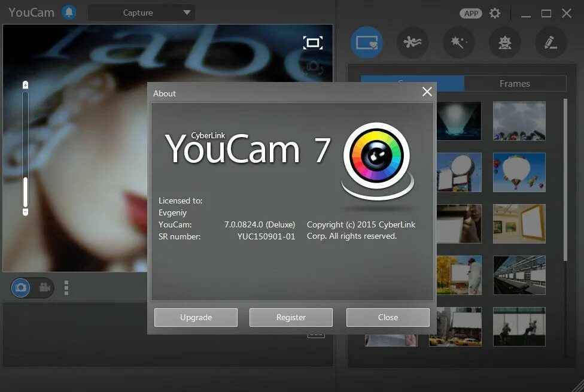Click the YouCam 7 webcam logo

coord(377,160)
